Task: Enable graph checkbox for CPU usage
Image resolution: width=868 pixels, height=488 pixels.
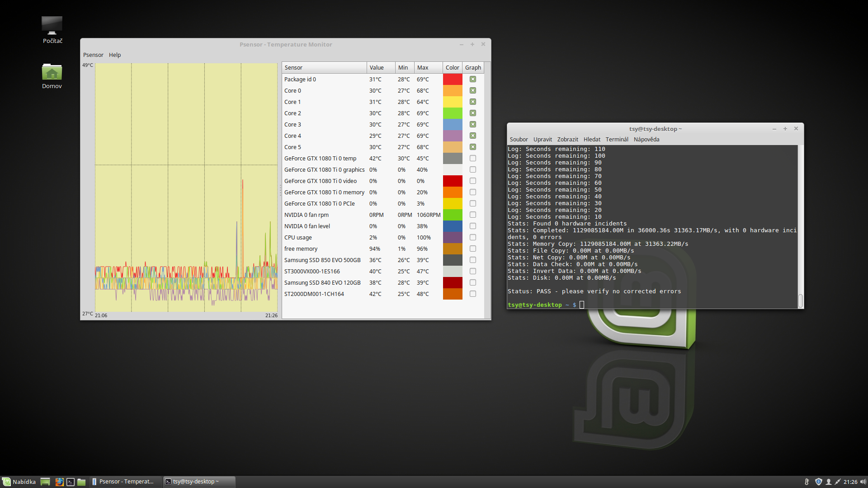Action: point(472,237)
